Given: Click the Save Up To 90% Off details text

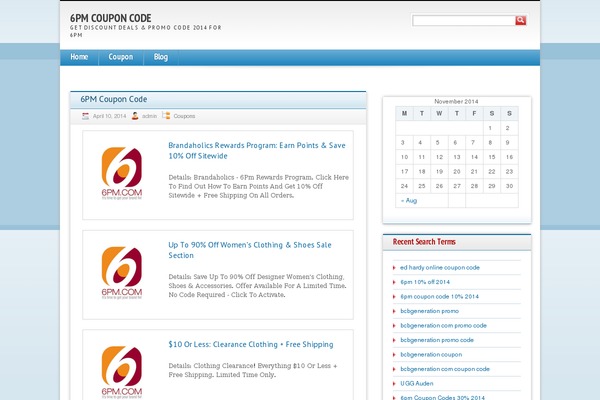Looking at the screenshot, I should (257, 286).
